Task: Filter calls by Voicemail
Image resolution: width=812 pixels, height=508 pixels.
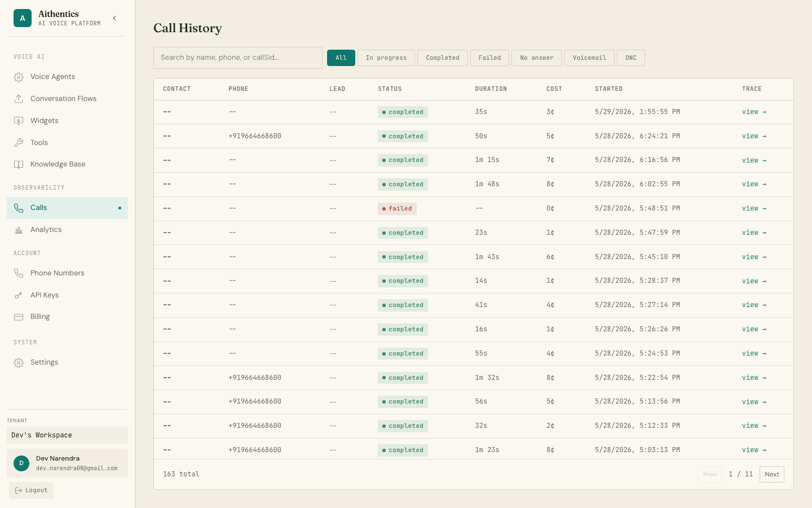Action: pyautogui.click(x=589, y=58)
